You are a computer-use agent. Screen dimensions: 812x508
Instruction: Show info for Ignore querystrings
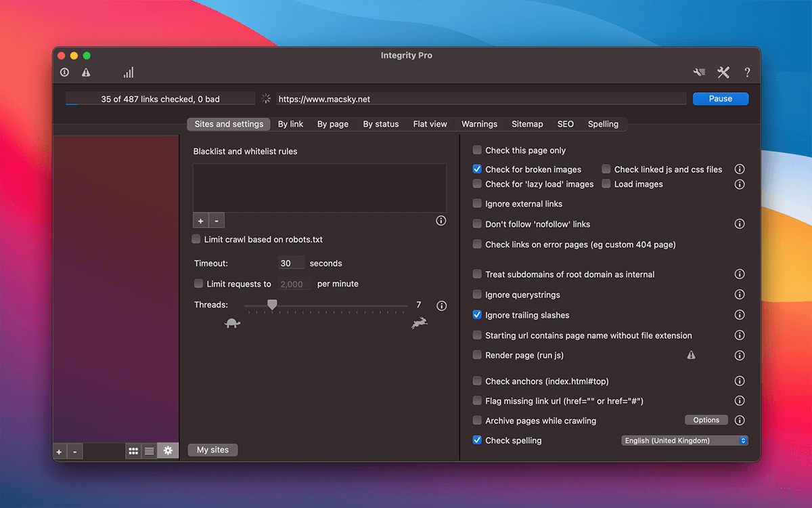click(740, 295)
